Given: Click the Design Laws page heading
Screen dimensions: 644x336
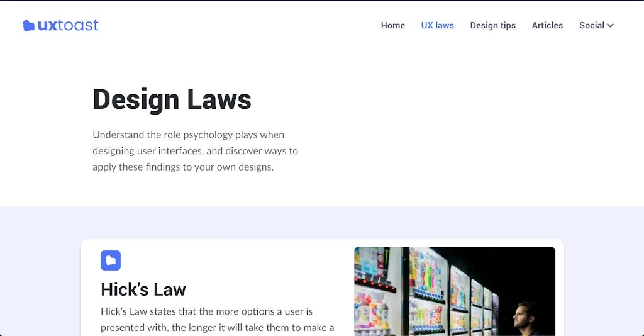Looking at the screenshot, I should [172, 100].
